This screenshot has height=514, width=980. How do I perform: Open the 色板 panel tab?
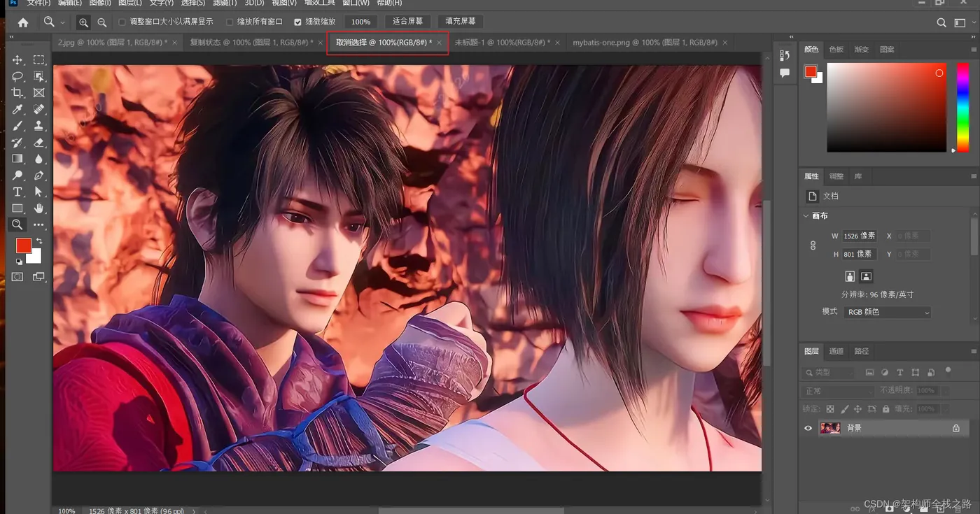[x=836, y=50]
